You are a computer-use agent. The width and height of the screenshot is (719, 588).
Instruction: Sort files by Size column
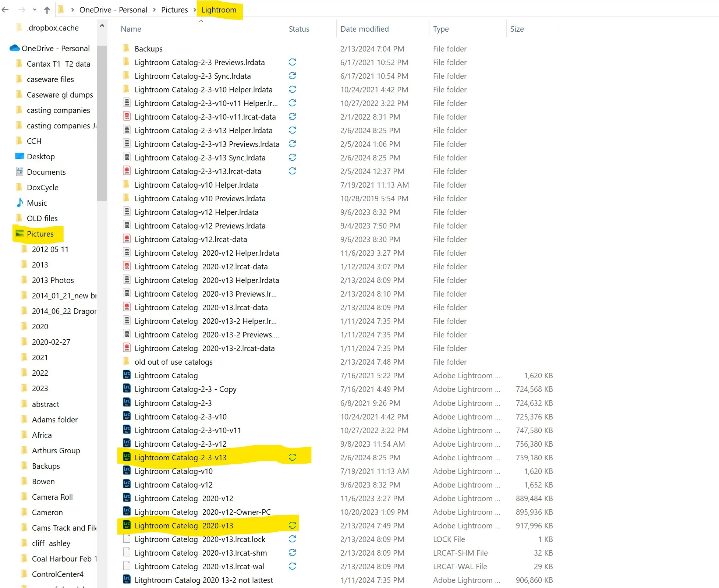click(x=517, y=29)
